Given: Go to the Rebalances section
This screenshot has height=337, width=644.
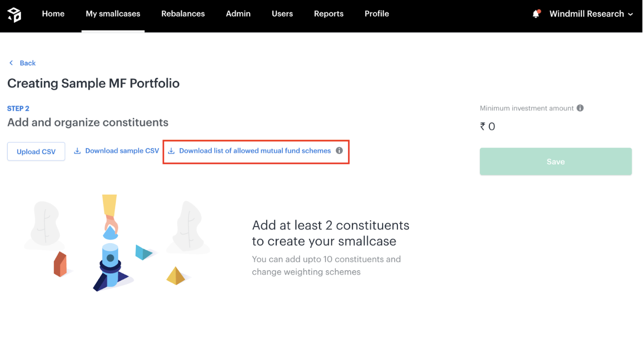Looking at the screenshot, I should click(183, 14).
